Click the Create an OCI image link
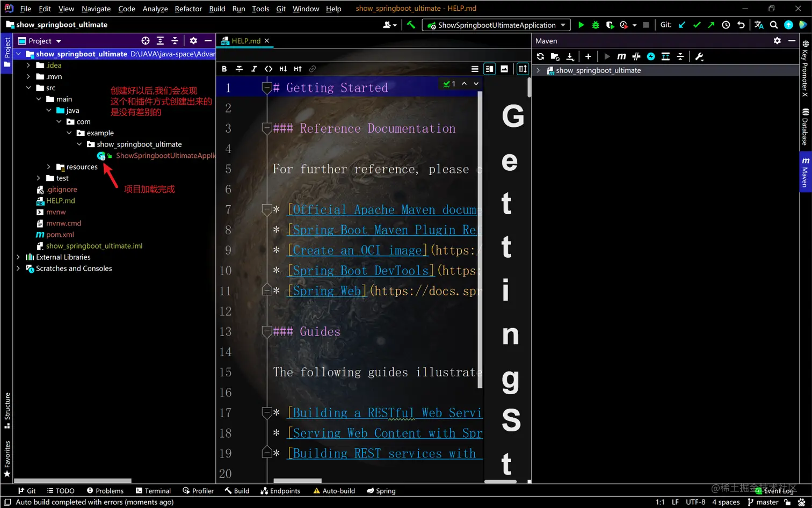The image size is (812, 508). click(x=358, y=250)
